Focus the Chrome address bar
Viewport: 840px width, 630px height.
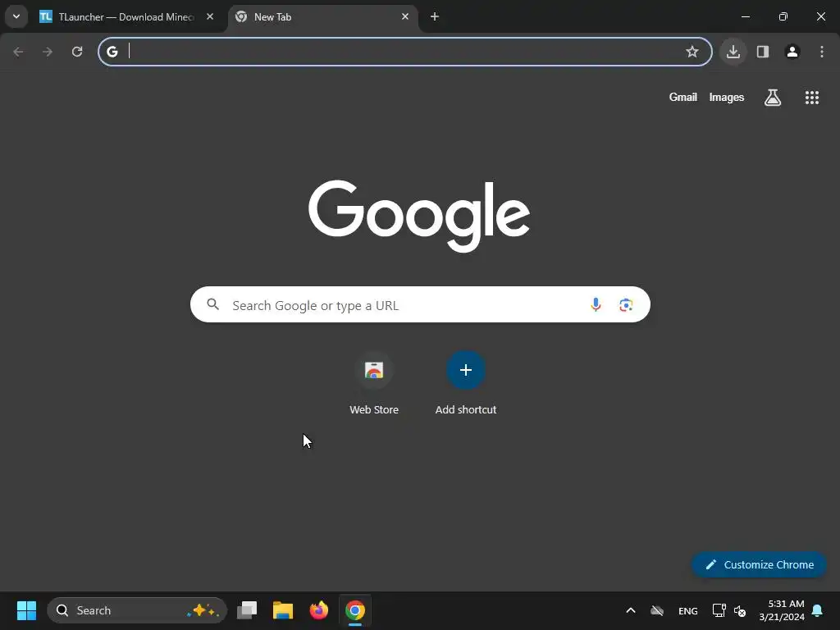[x=405, y=52]
